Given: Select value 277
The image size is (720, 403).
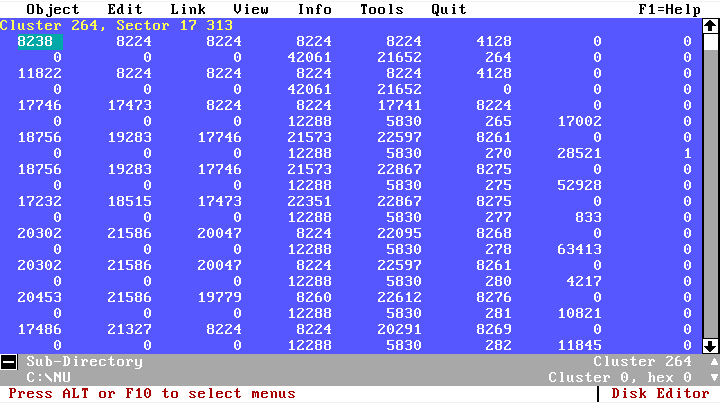Looking at the screenshot, I should [x=498, y=217].
